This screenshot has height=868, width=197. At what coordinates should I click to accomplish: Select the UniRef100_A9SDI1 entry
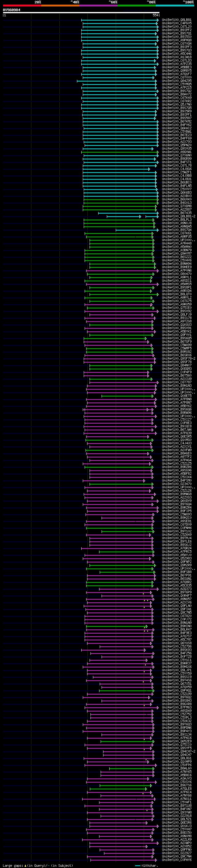pos(177,281)
